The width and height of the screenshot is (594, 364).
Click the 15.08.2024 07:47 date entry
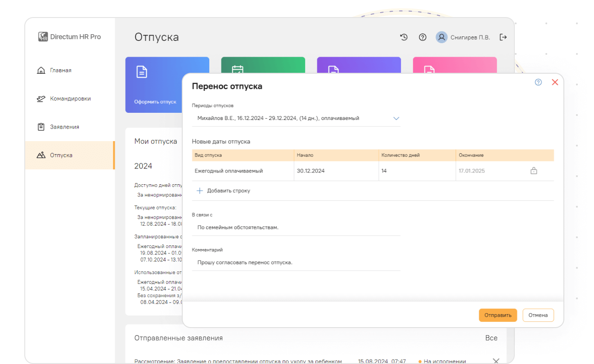click(382, 361)
